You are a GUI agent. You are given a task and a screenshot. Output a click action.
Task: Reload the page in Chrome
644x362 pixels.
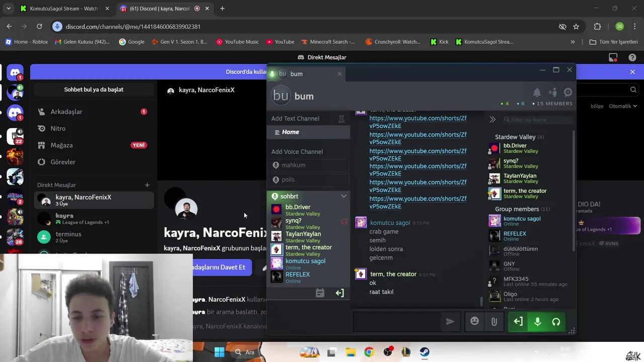point(39,26)
